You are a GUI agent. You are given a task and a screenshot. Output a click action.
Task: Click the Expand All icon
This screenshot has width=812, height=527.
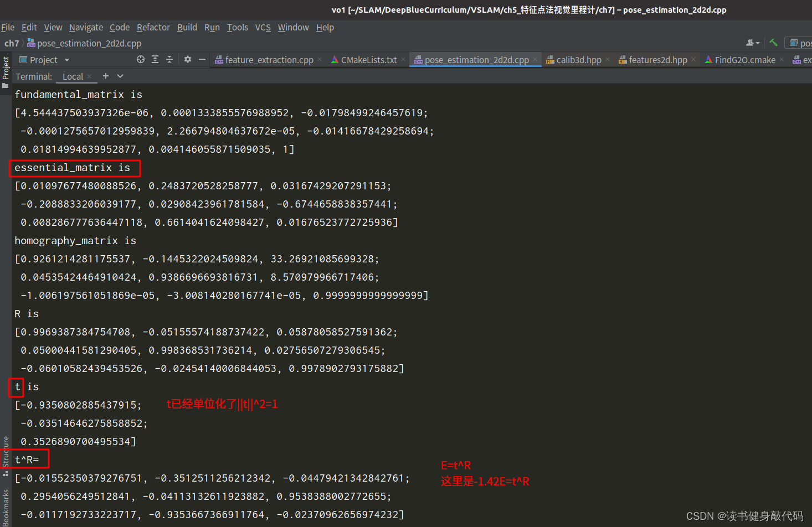pos(155,59)
